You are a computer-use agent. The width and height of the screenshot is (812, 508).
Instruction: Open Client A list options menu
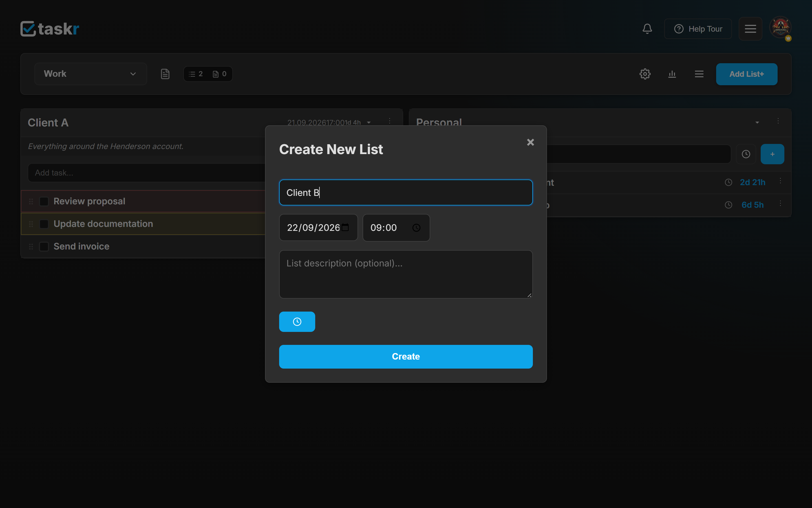[390, 121]
